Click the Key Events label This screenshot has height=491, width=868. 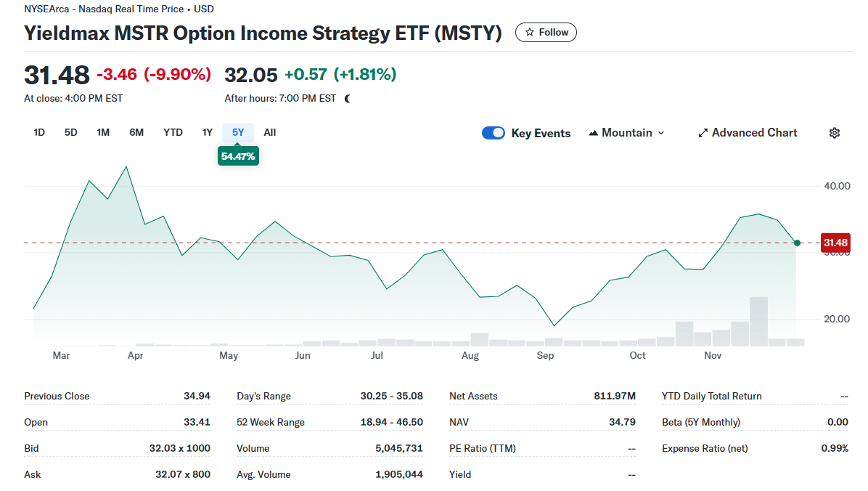pyautogui.click(x=541, y=134)
